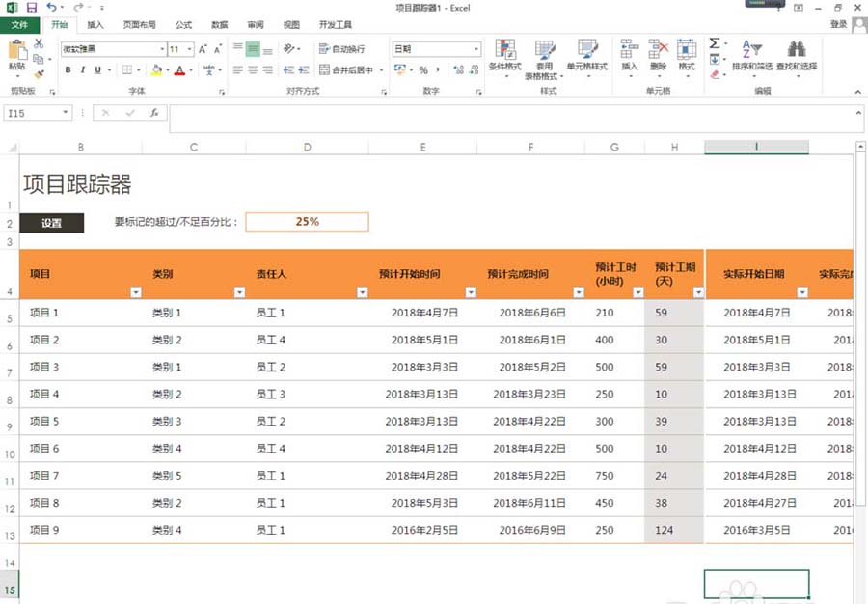Open 单元格样式 cell styles
Image resolution: width=868 pixels, height=604 pixels.
click(x=586, y=58)
